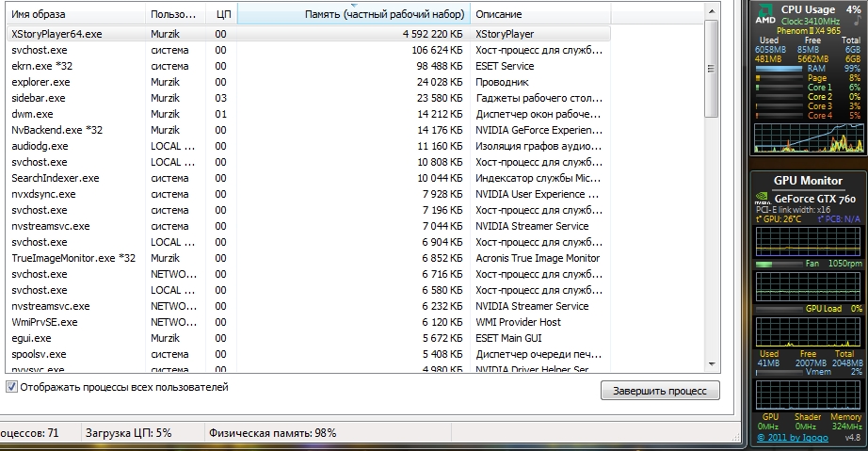The width and height of the screenshot is (868, 451).
Task: Click the Проводник description cell
Action: coord(502,82)
